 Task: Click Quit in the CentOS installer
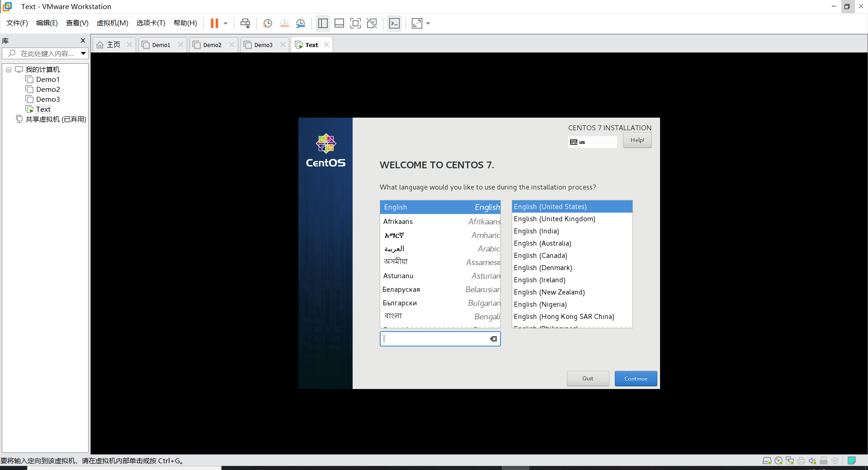588,379
